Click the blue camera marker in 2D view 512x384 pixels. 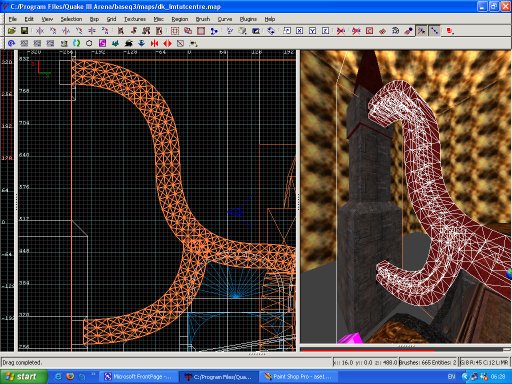click(236, 212)
